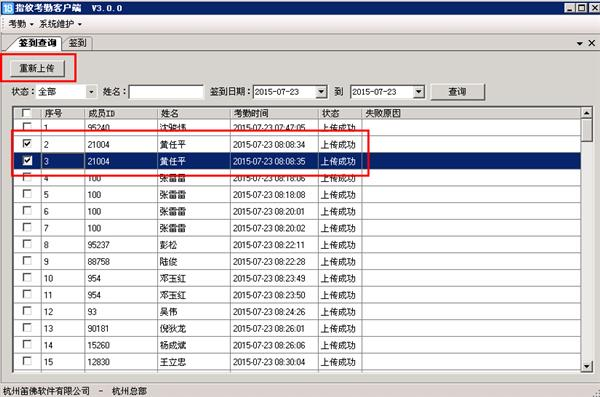Select the name 吴伟 in row 12
600x397 pixels.
click(168, 312)
